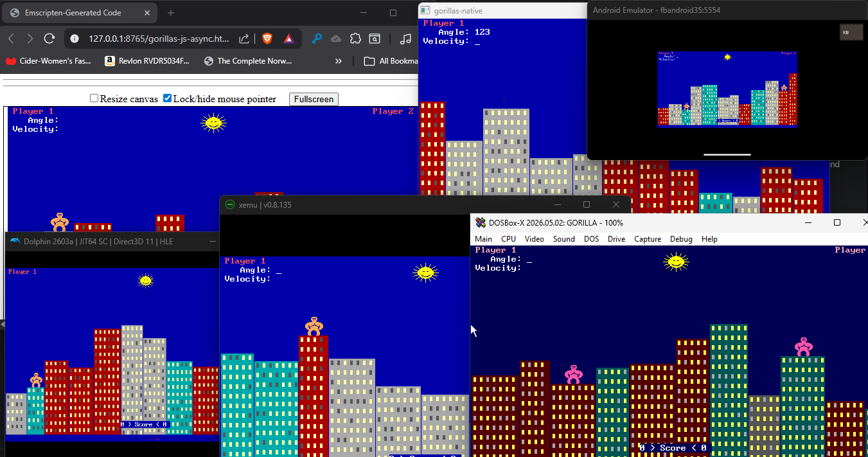868x457 pixels.
Task: Click the sun in the DOSBox-X game
Action: pos(675,262)
